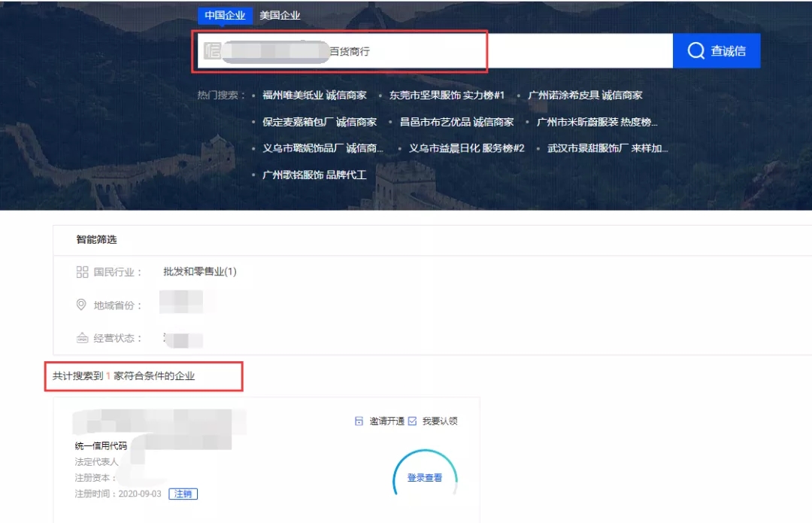
Task: Click the 邀请开通 link
Action: click(x=386, y=421)
